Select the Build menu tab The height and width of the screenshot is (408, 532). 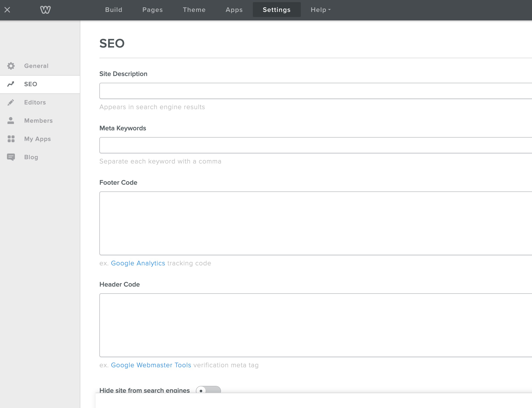tap(114, 9)
